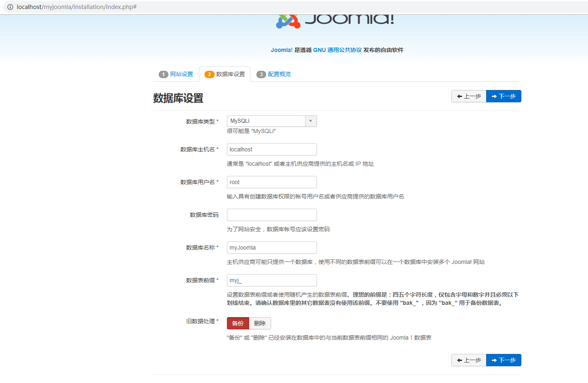Click the 数据库设置 page heading
The height and width of the screenshot is (383, 588).
(x=178, y=98)
